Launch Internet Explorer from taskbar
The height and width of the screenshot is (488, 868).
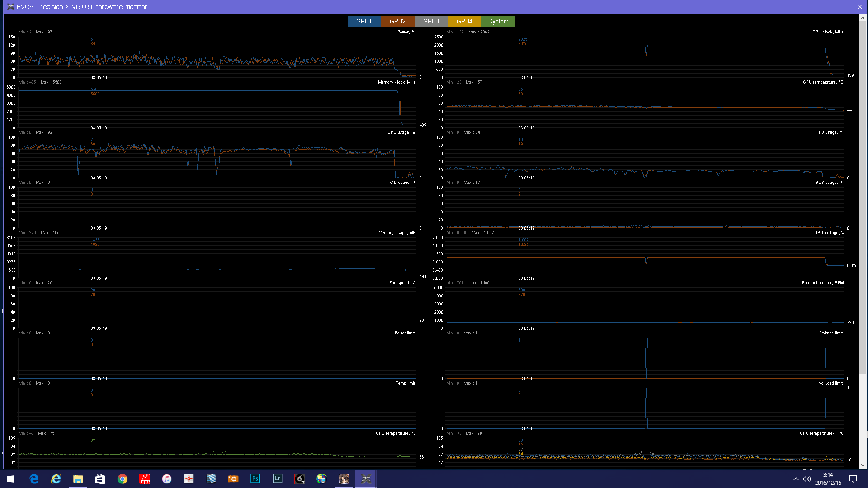tap(56, 479)
